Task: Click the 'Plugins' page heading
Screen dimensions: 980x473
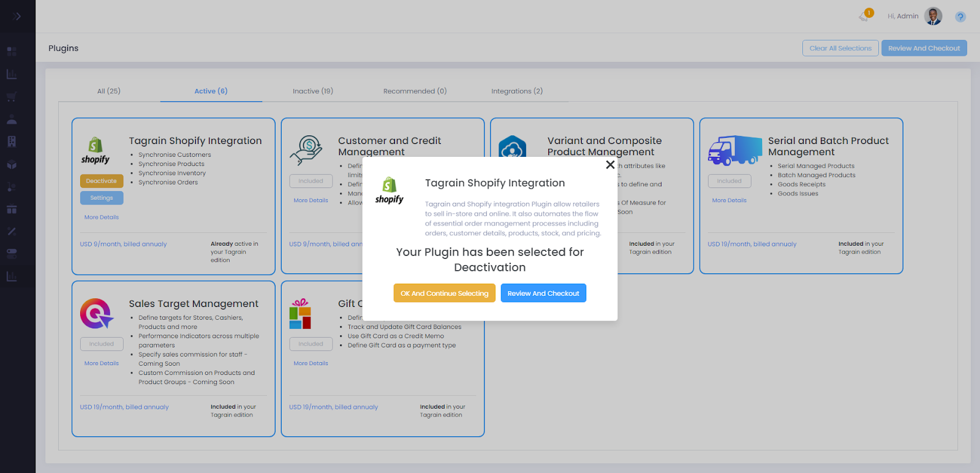Action: click(x=64, y=48)
